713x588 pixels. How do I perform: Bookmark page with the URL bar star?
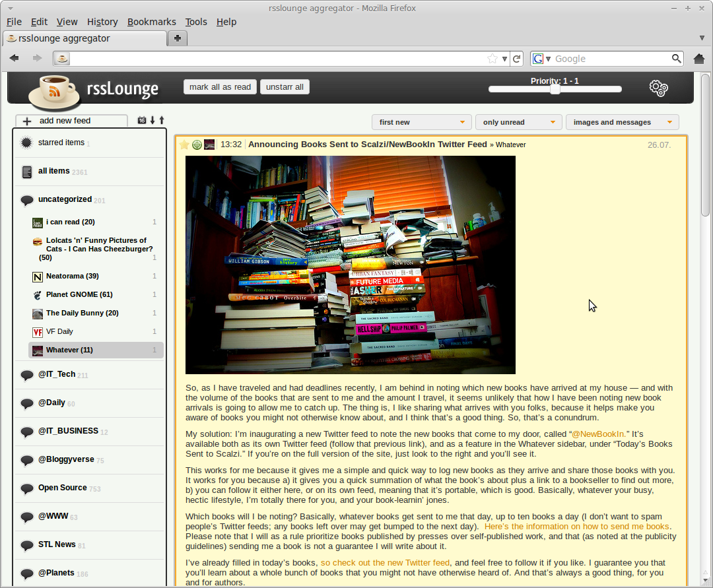(x=492, y=59)
